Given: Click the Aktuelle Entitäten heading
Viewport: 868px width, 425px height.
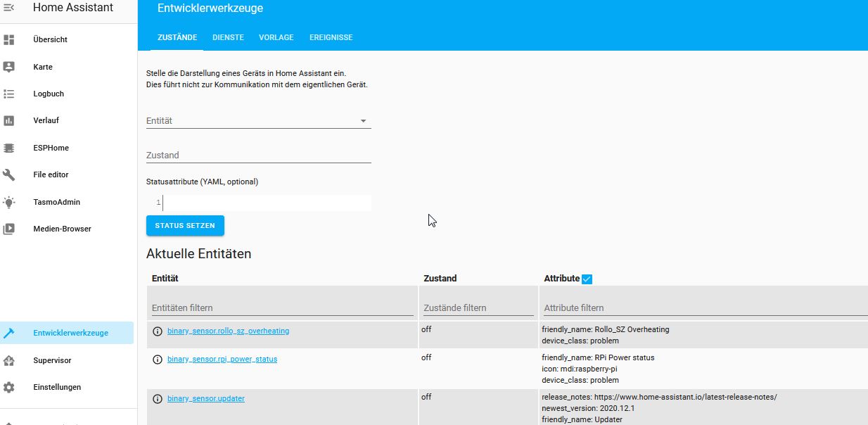Looking at the screenshot, I should click(x=198, y=253).
